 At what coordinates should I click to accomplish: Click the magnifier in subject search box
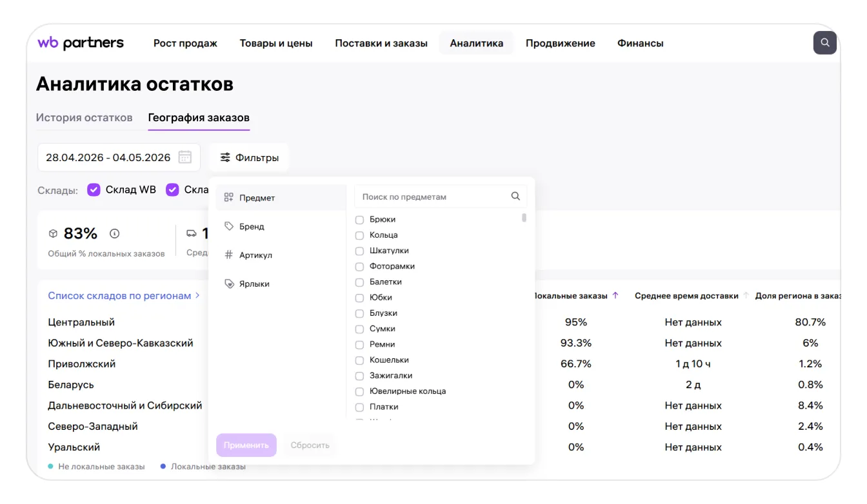(515, 197)
